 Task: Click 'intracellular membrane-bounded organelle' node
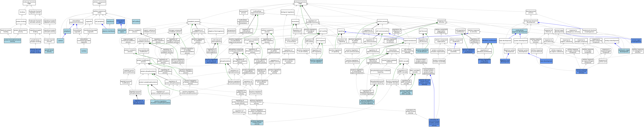84,41
